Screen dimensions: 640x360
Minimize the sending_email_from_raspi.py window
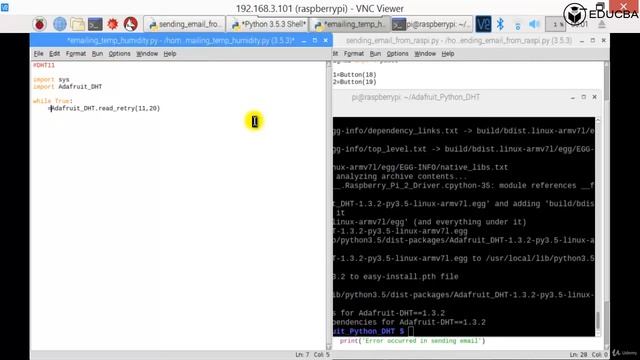(x=582, y=40)
